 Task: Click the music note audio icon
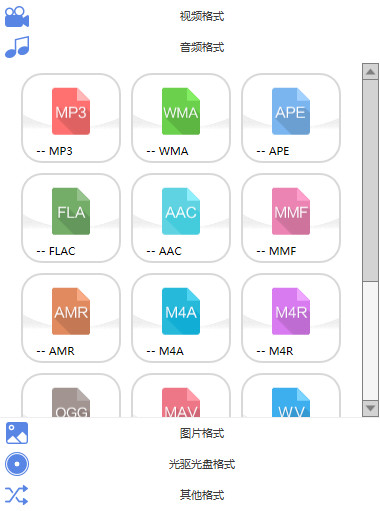click(17, 47)
